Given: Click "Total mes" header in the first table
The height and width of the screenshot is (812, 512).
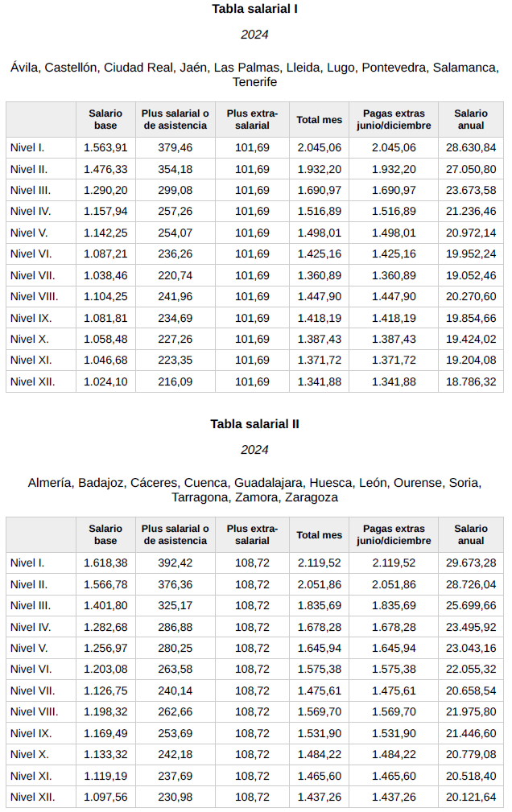Looking at the screenshot, I should [319, 120].
